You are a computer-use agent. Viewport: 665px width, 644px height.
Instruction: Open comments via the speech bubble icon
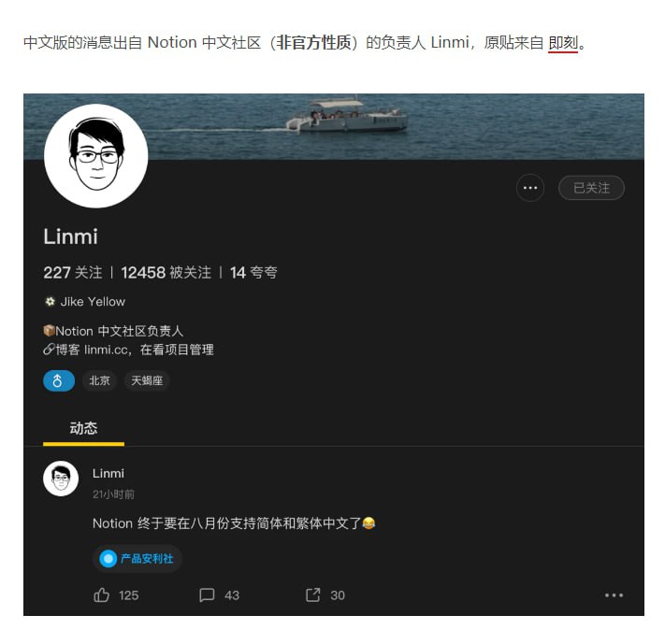coord(207,594)
